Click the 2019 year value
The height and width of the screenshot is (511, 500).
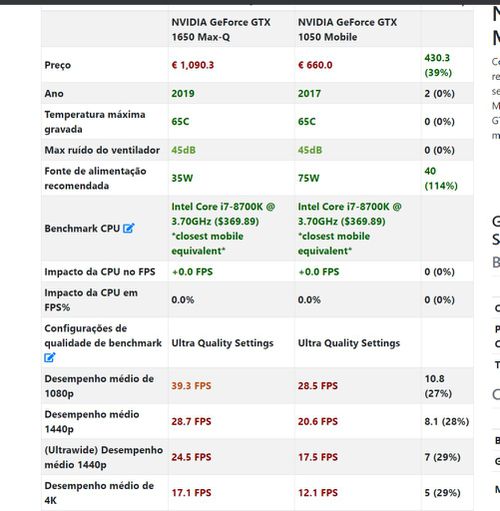point(183,93)
